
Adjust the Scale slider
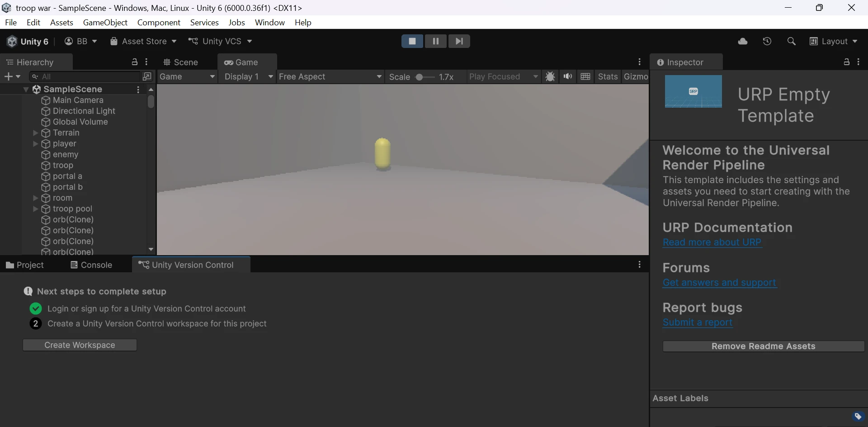(x=425, y=77)
